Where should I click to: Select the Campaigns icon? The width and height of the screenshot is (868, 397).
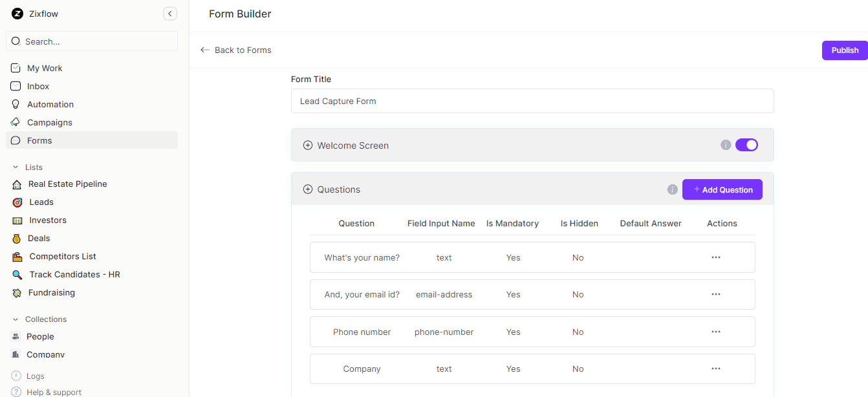point(16,122)
